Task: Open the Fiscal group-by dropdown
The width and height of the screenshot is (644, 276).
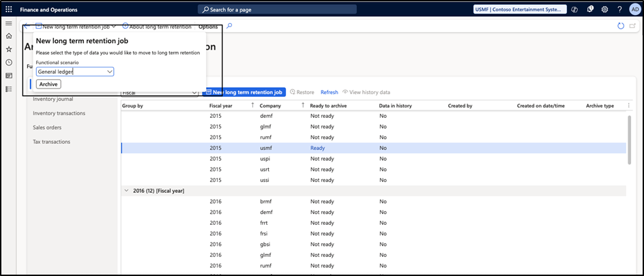Action: [x=194, y=93]
